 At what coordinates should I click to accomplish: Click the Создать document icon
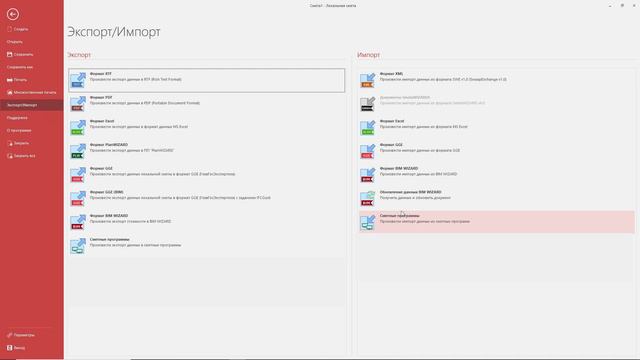pos(9,29)
